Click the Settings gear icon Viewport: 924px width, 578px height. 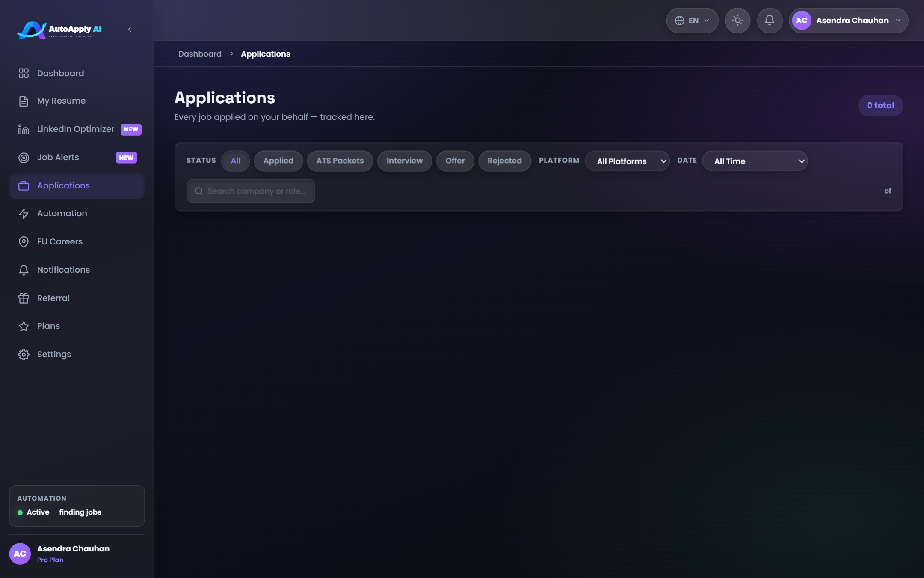(x=24, y=355)
